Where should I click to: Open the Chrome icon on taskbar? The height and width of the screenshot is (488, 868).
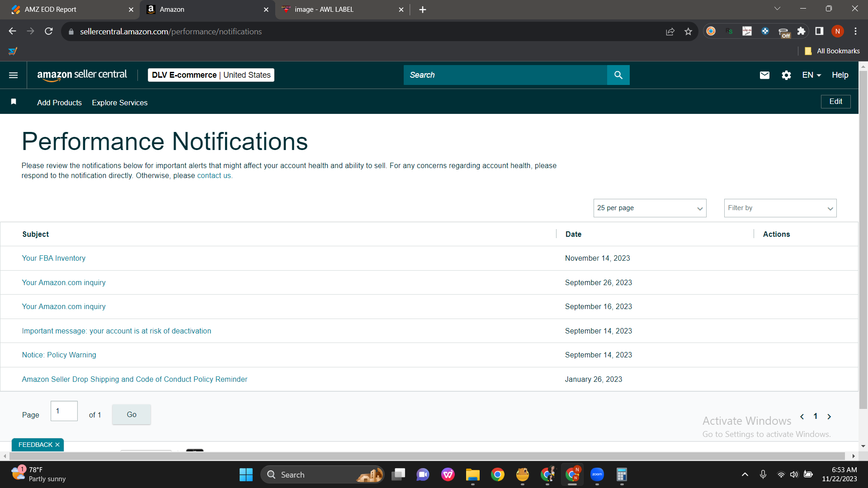point(498,474)
